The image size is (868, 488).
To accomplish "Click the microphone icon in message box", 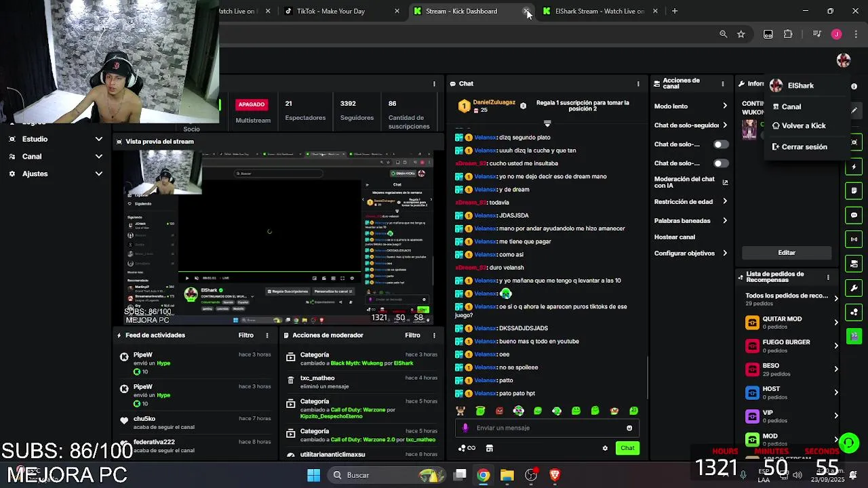I will point(465,428).
